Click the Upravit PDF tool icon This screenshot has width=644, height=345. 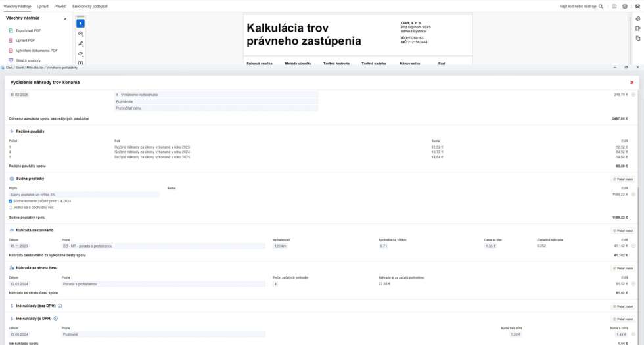(11, 40)
